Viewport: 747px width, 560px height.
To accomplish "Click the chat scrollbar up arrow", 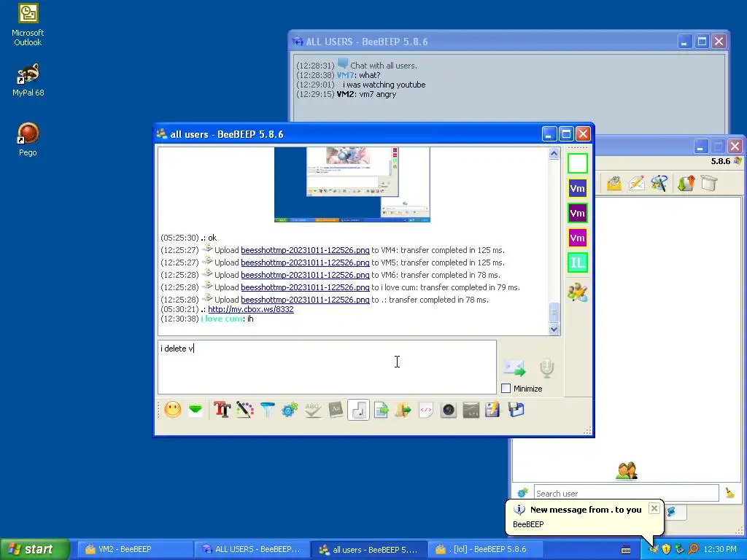I will (x=554, y=153).
